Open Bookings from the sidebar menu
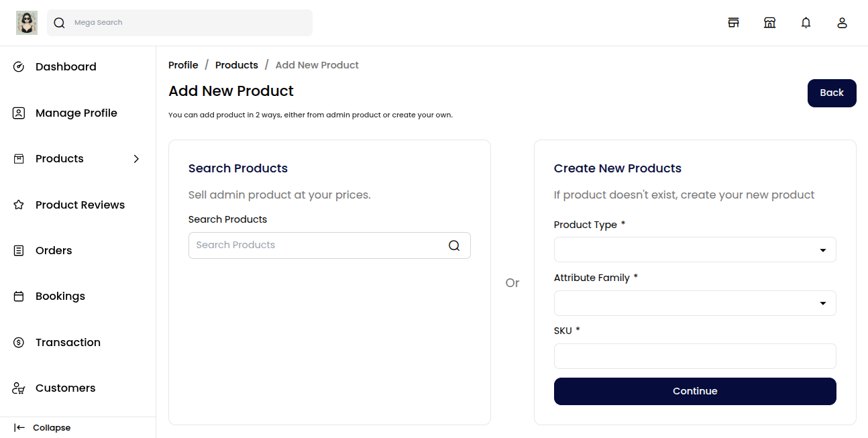Viewport: 868px width, 438px height. (x=60, y=296)
